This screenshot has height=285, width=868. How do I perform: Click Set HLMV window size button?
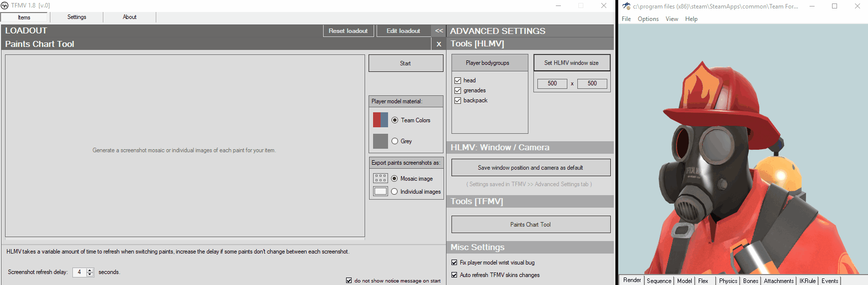(x=572, y=63)
